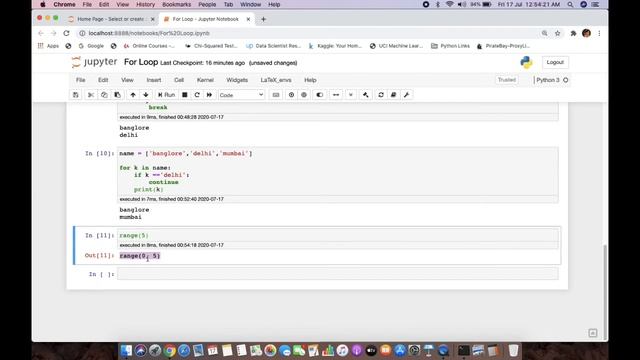Screen dimensions: 640x360
Task: Open Trash in the Dock
Action: 513,350
